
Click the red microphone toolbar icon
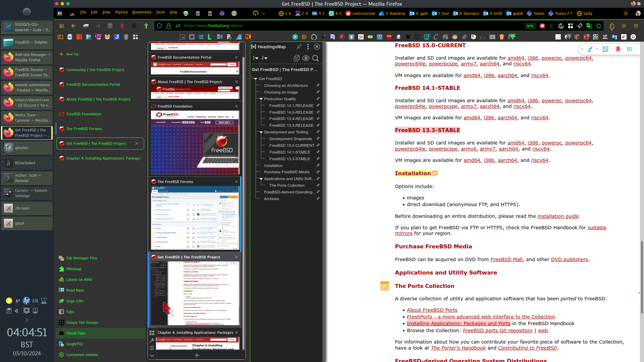tap(122, 26)
